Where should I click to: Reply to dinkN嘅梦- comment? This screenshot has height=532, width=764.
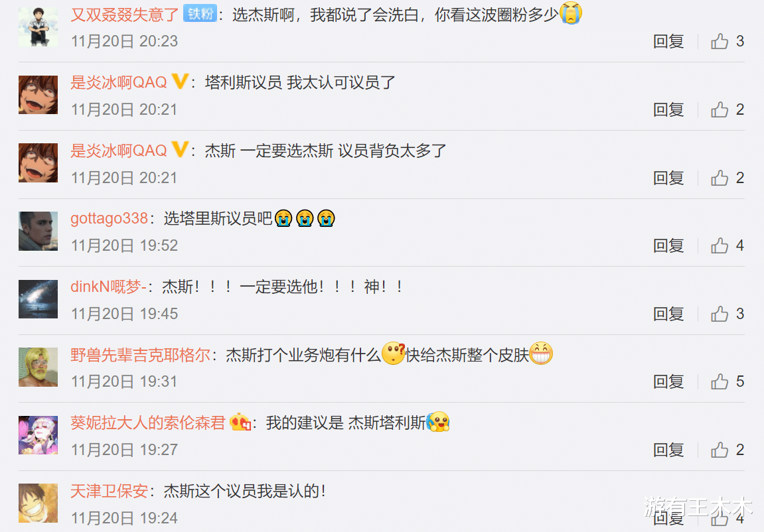[668, 314]
